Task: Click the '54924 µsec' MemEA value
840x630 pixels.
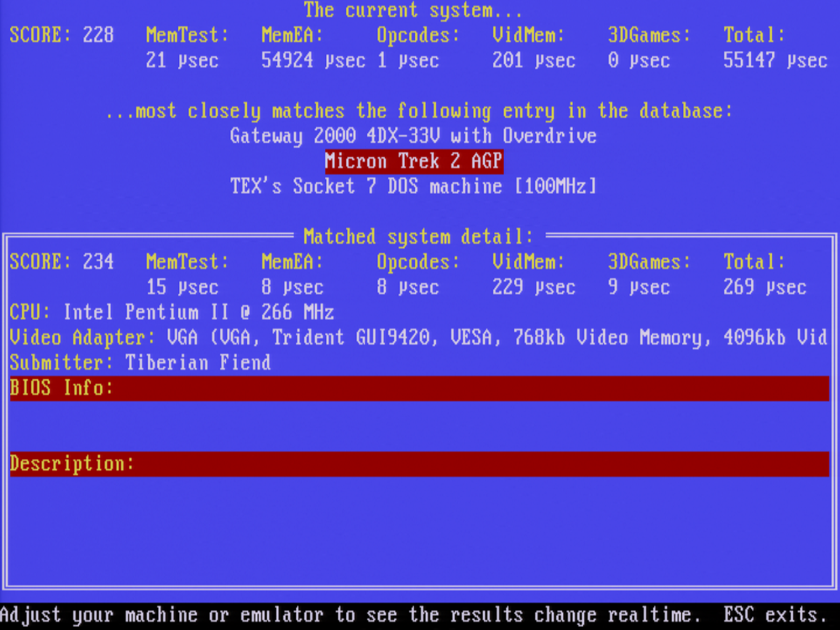Action: (x=313, y=60)
